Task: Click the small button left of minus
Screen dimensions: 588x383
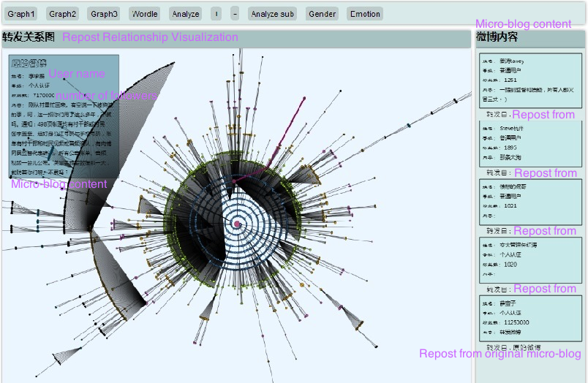Action: (216, 14)
